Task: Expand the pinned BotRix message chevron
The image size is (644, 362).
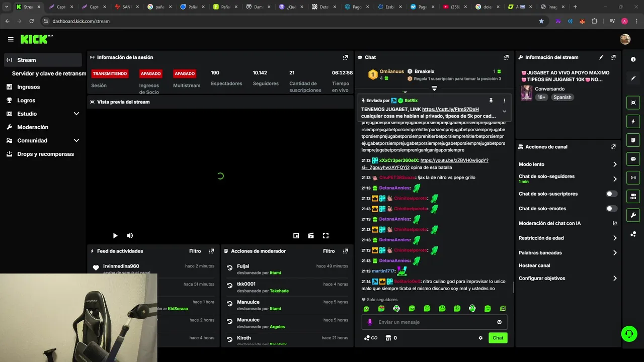Action: point(504,112)
